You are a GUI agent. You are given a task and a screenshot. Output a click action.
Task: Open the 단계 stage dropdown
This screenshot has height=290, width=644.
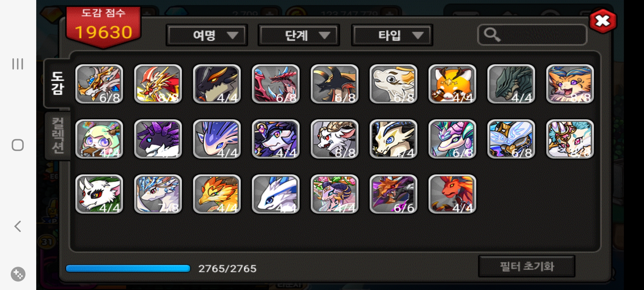[299, 35]
